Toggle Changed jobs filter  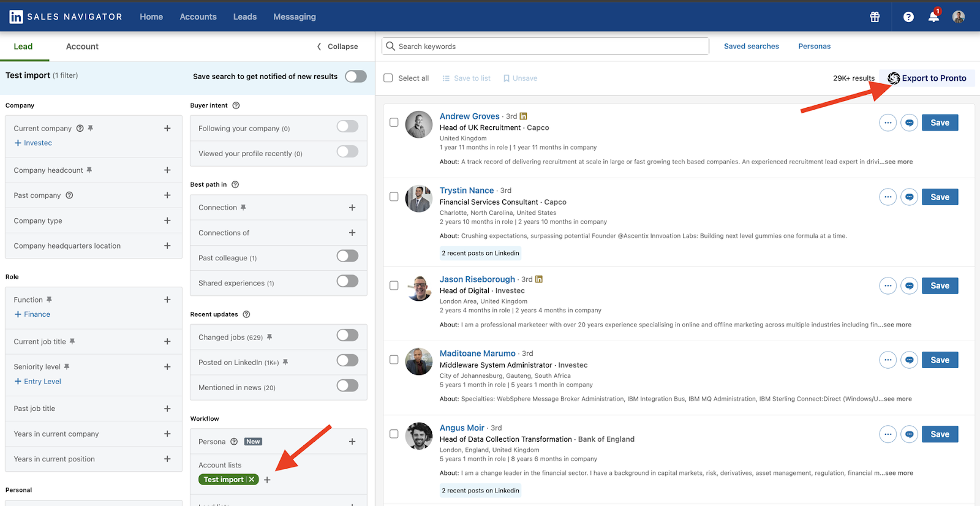pyautogui.click(x=347, y=335)
